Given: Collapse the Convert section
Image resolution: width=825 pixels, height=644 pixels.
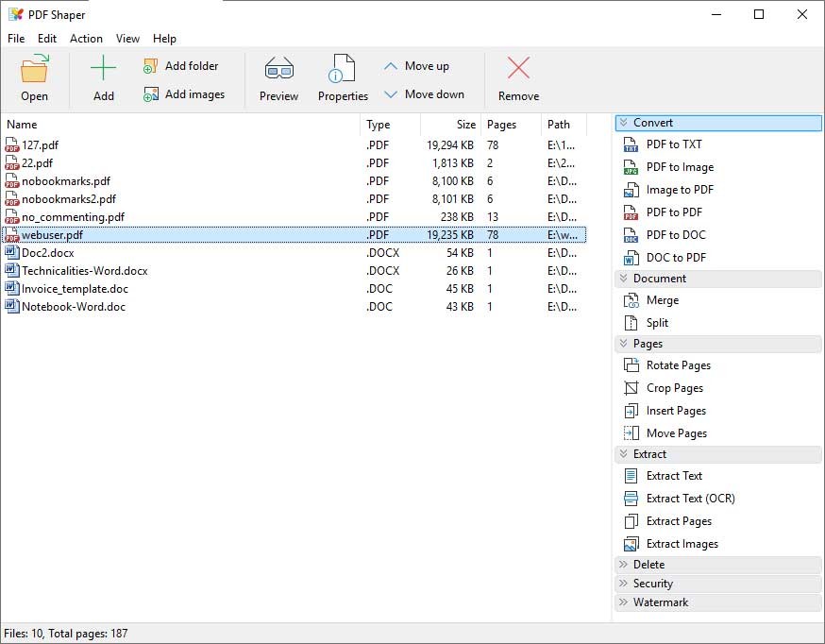Looking at the screenshot, I should [x=651, y=122].
